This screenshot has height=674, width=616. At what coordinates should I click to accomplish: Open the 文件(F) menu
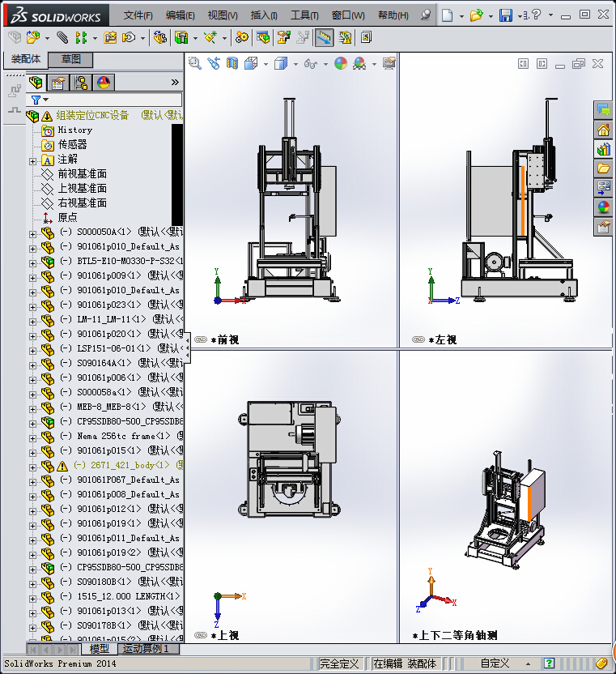point(138,15)
